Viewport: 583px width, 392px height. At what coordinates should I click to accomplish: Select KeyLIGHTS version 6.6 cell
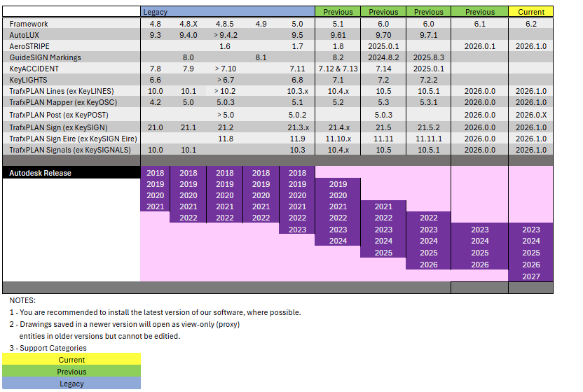(x=155, y=80)
